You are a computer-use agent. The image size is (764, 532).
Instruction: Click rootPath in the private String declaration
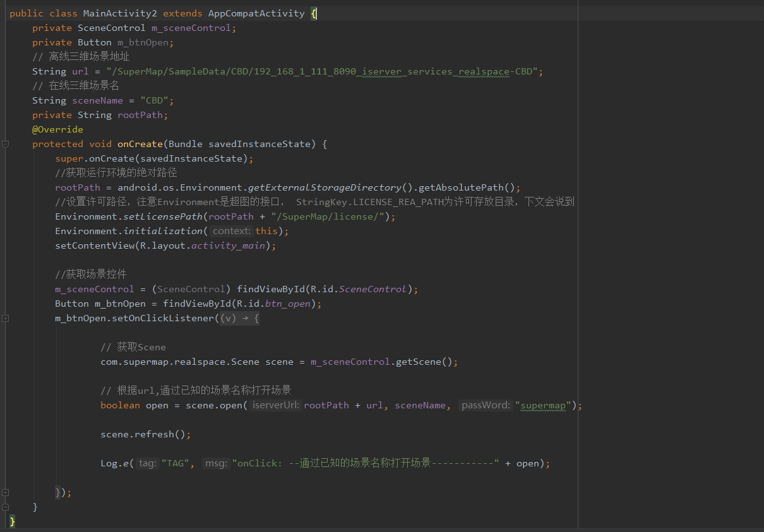pyautogui.click(x=140, y=115)
